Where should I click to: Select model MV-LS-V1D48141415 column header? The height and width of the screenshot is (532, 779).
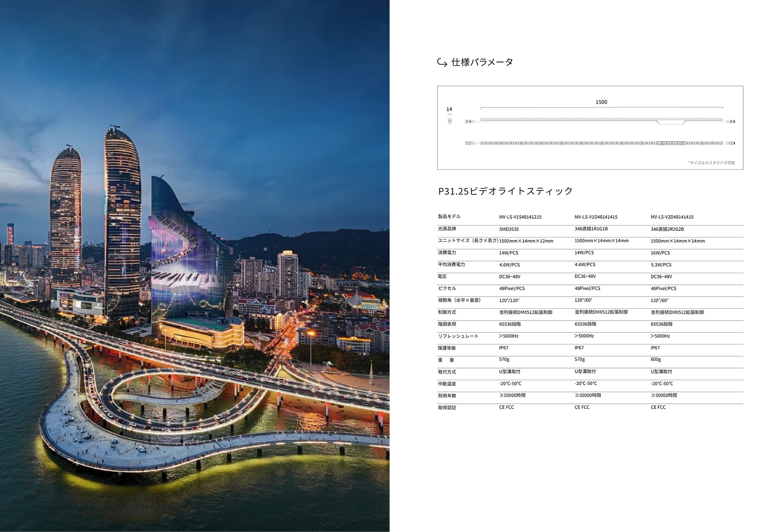(x=596, y=217)
